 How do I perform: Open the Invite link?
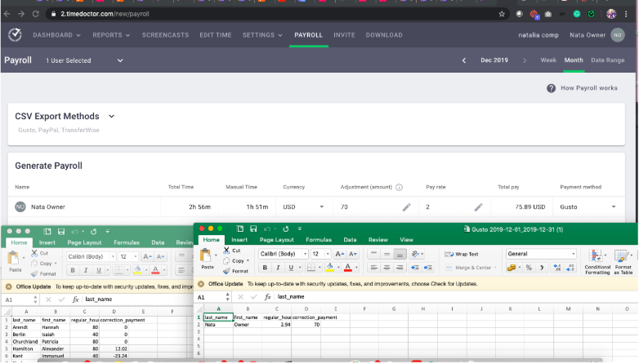[344, 35]
